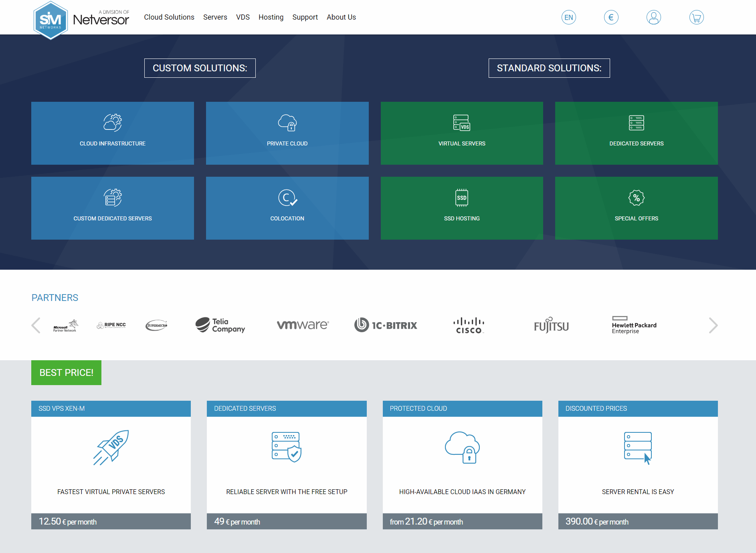Open the shopping cart icon
756x553 pixels.
(x=696, y=17)
